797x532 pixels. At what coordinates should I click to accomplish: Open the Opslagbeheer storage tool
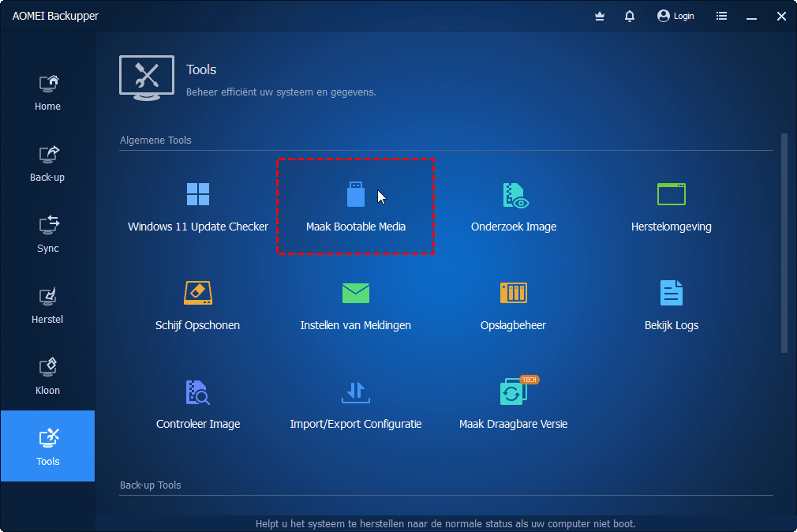514,305
